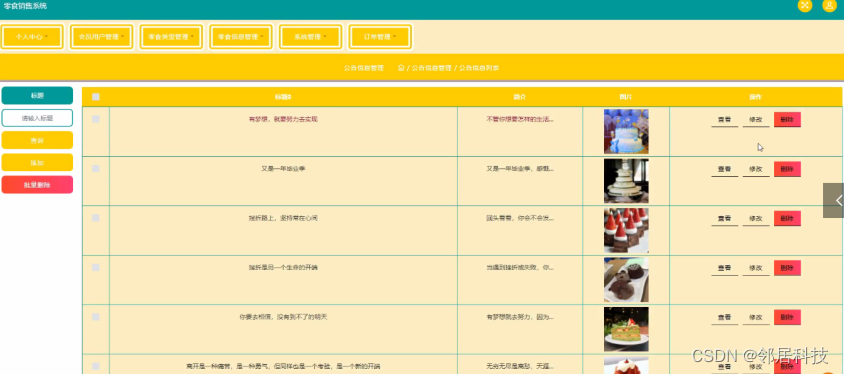View the row 有梦想，就要努力去实现 with 查看
The image size is (844, 374).
725,120
